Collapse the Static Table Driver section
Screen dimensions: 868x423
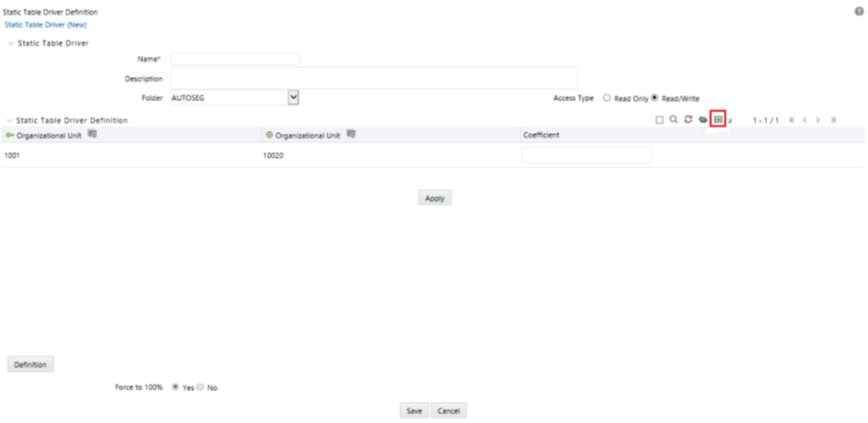10,43
